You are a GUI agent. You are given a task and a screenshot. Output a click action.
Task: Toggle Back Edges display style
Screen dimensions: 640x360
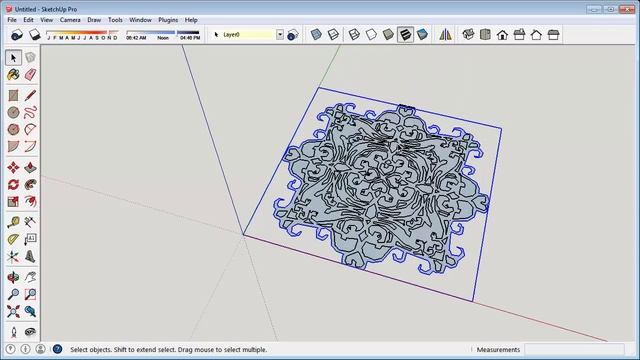(x=333, y=34)
